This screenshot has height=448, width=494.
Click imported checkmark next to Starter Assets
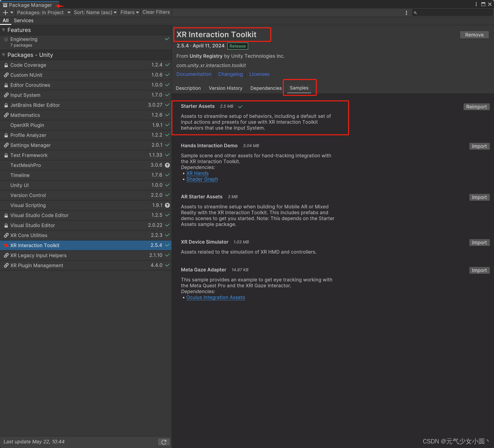click(240, 106)
